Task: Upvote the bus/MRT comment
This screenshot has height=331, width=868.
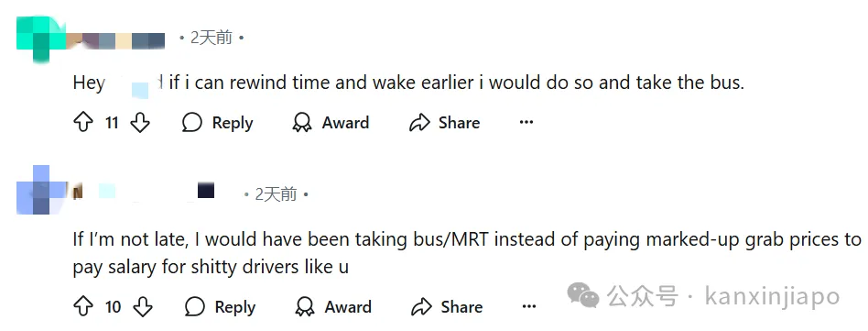Action: pyautogui.click(x=83, y=306)
